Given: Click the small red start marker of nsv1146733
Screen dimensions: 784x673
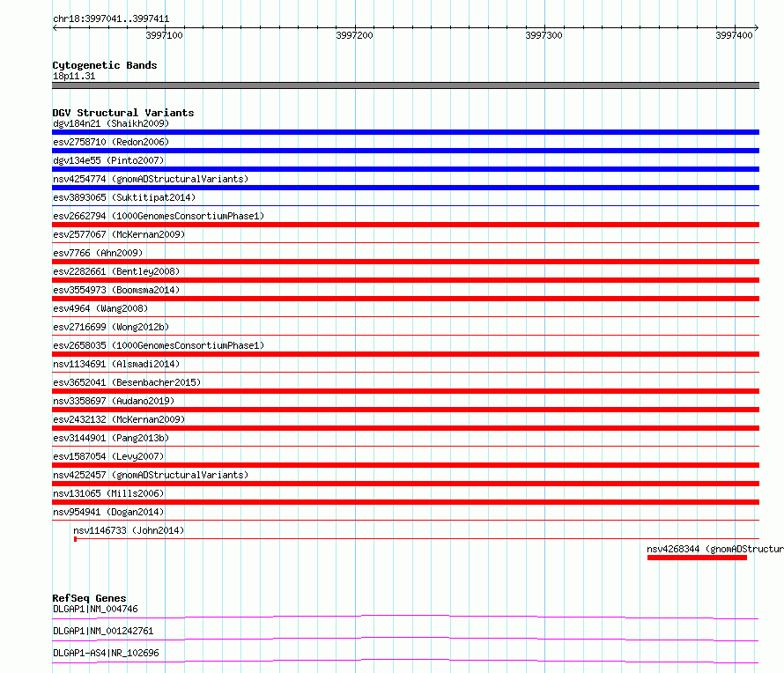Looking at the screenshot, I should coord(75,539).
